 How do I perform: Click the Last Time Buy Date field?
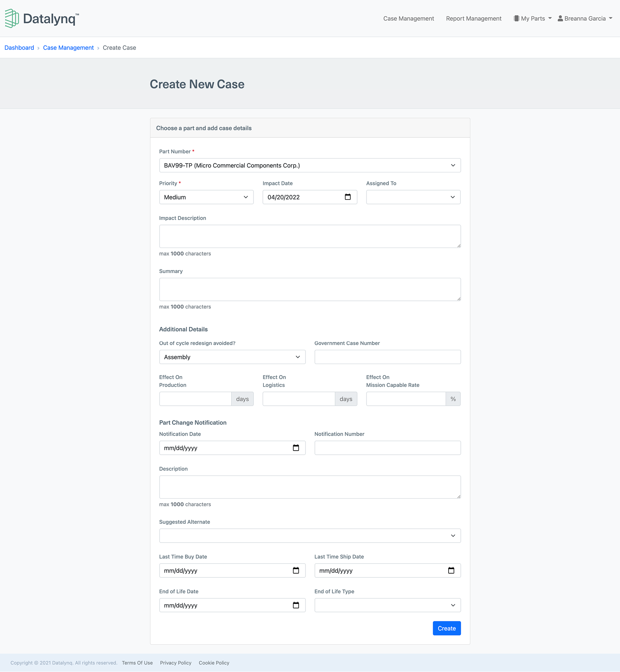coord(232,571)
